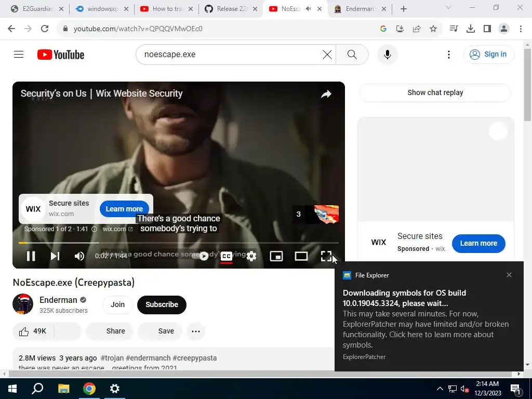
Task: Click the Sign in button
Action: point(489,54)
